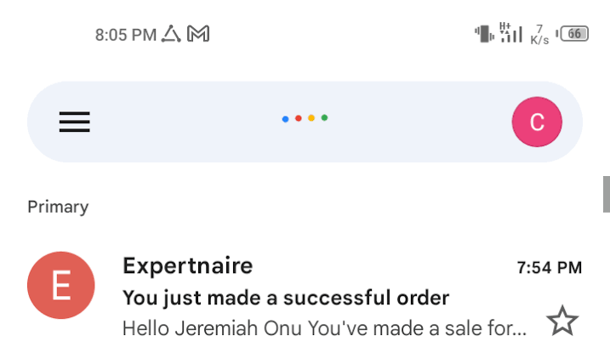
Task: Click the 8:05 PM clock in status bar
Action: (126, 35)
